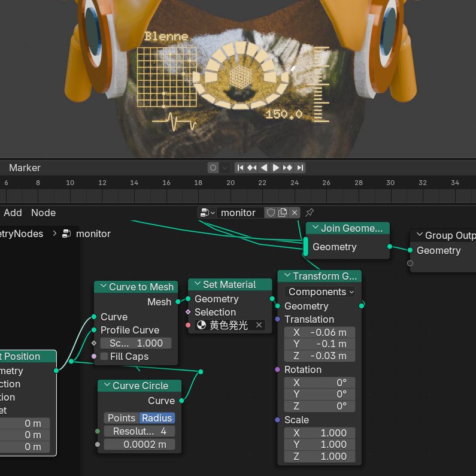This screenshot has height=476, width=476.
Task: Collapse the Curve to Mesh node
Action: [103, 287]
